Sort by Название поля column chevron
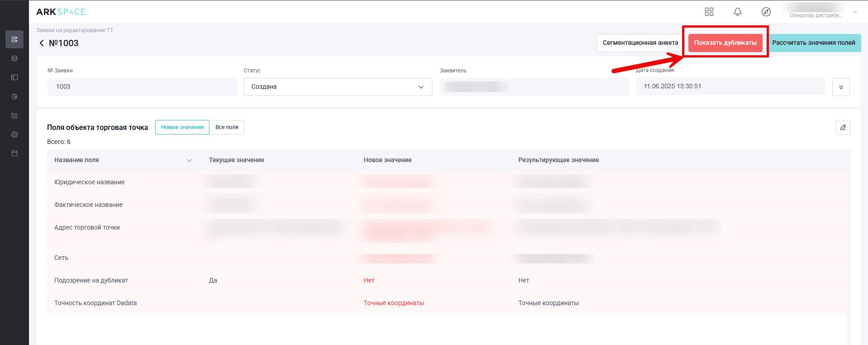This screenshot has height=345, width=868. [x=189, y=160]
